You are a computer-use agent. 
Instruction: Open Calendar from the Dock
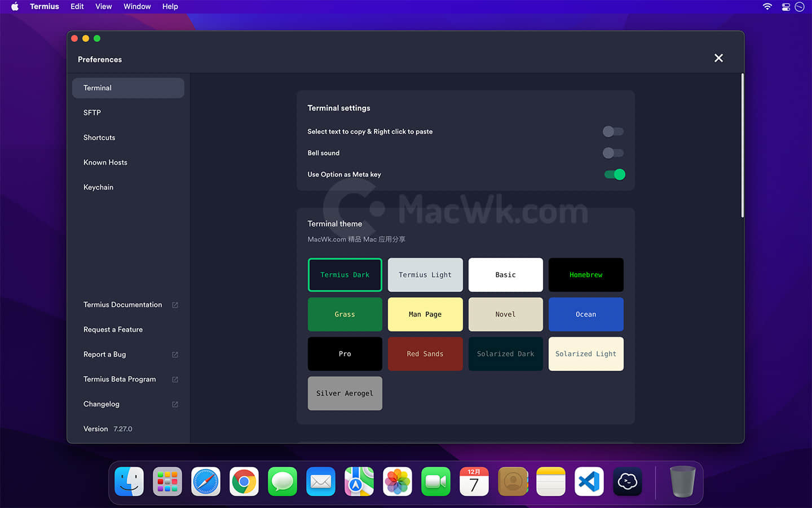point(474,481)
